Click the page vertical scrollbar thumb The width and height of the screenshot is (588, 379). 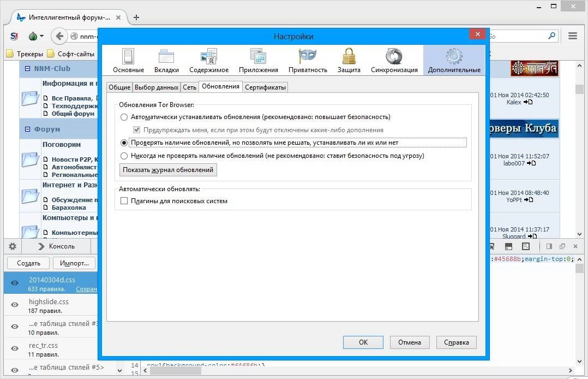pyautogui.click(x=580, y=89)
